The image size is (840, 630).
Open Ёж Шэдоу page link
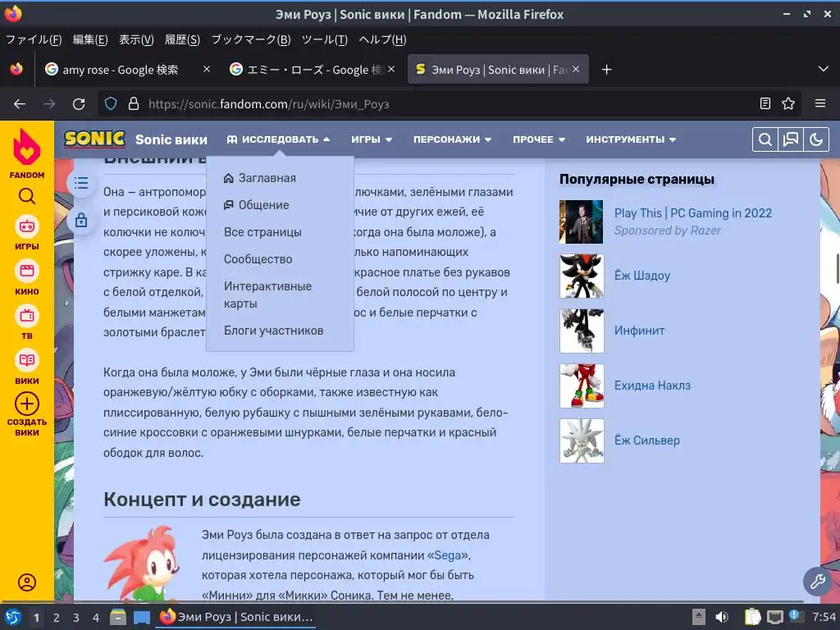tap(641, 276)
